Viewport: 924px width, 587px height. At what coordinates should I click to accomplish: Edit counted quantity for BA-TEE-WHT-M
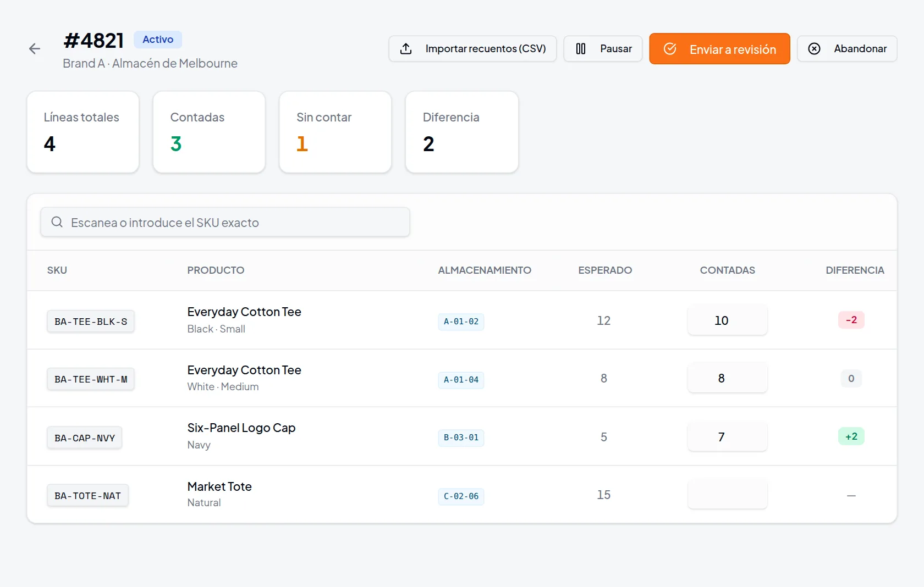727,378
